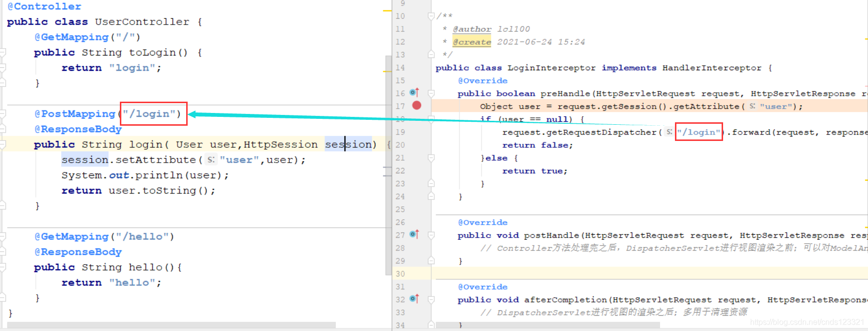Click the HttpSession parameter type
The height and width of the screenshot is (331, 868).
tap(280, 144)
